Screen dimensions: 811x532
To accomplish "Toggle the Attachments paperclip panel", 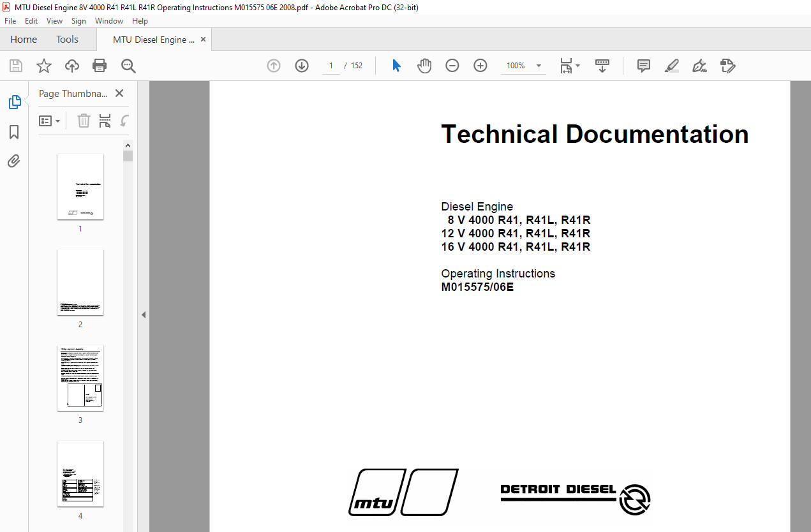I will 14,161.
